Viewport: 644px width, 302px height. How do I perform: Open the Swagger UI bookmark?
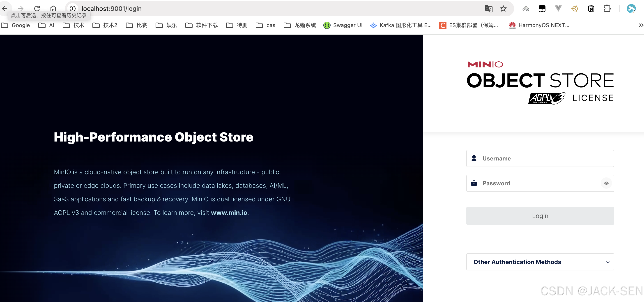[343, 25]
